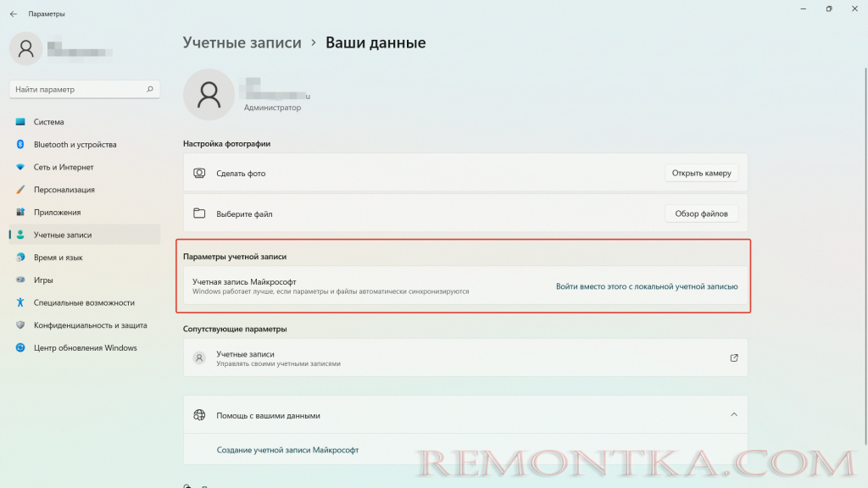Expand the Сделать фото row
The height and width of the screenshot is (488, 868).
pos(465,172)
